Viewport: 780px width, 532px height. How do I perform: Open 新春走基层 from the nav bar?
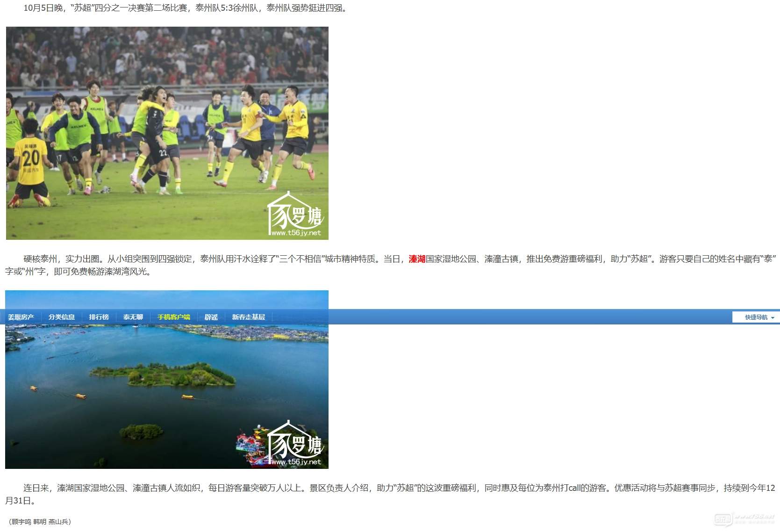(x=248, y=317)
